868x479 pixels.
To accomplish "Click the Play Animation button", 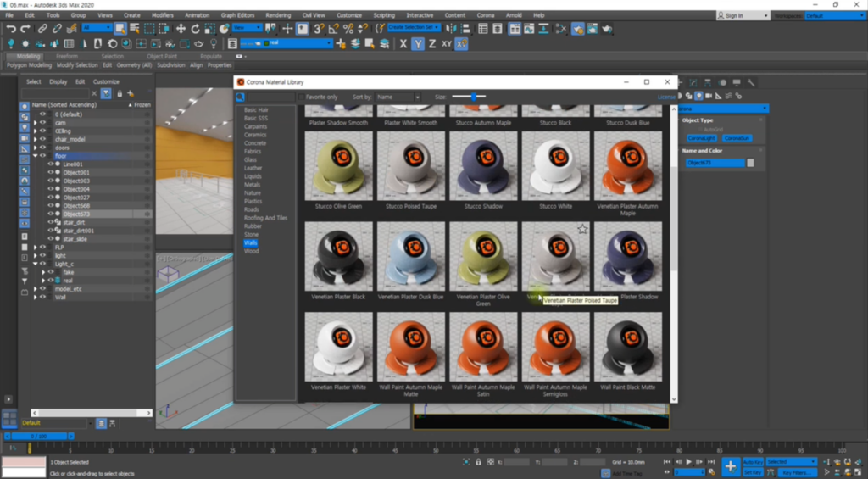I will coord(688,462).
